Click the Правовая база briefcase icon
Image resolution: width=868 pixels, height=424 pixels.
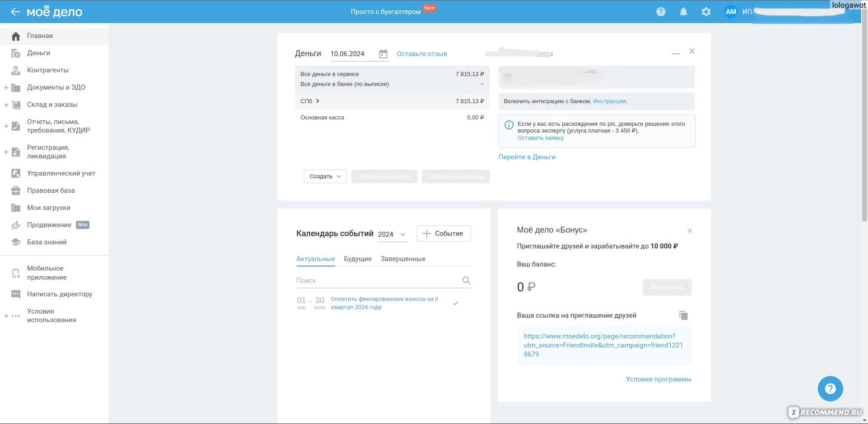click(16, 191)
